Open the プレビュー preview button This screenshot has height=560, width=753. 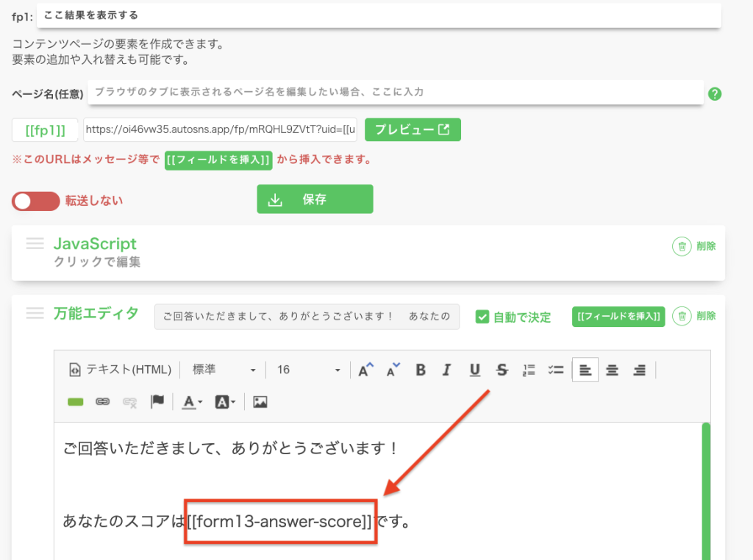[413, 130]
